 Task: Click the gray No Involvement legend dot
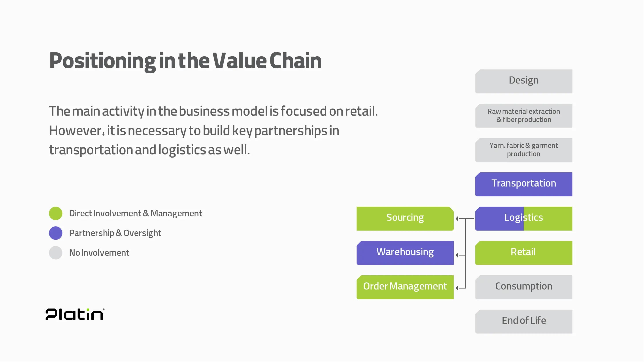click(55, 253)
